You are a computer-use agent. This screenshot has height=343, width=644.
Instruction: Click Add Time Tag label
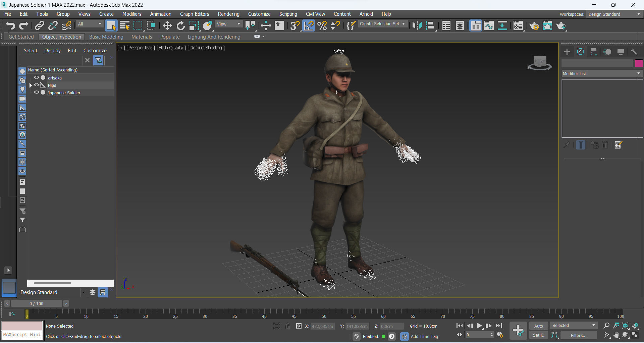(x=424, y=336)
